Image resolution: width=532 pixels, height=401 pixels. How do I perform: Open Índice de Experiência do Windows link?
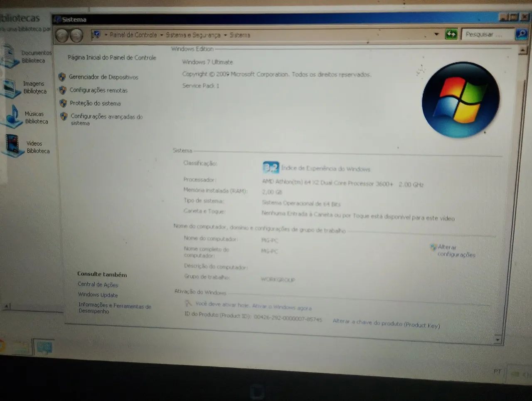[325, 168]
